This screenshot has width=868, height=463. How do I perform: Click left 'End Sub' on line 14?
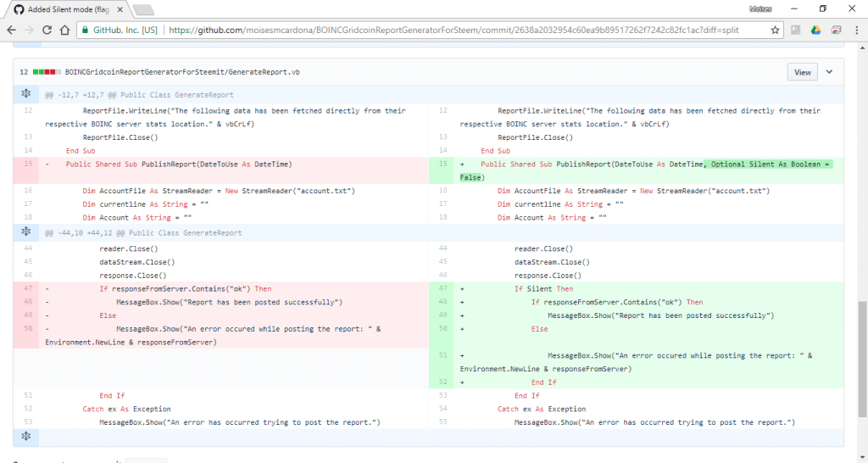point(81,151)
